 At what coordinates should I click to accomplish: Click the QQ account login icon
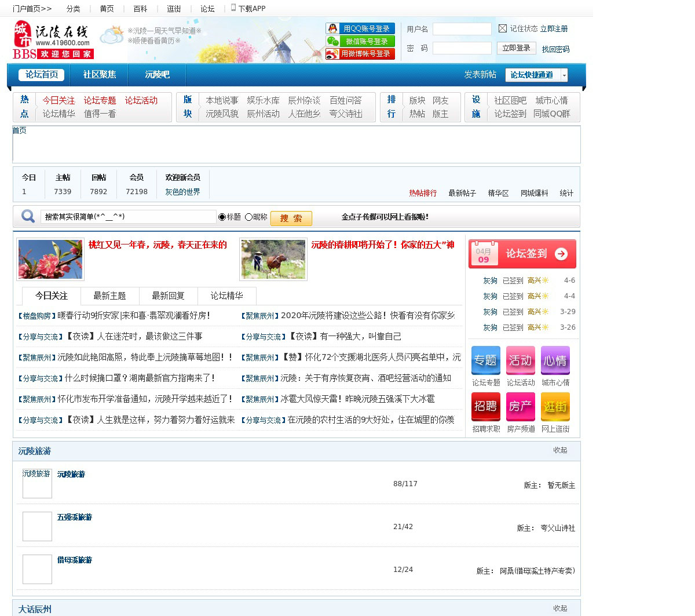332,28
